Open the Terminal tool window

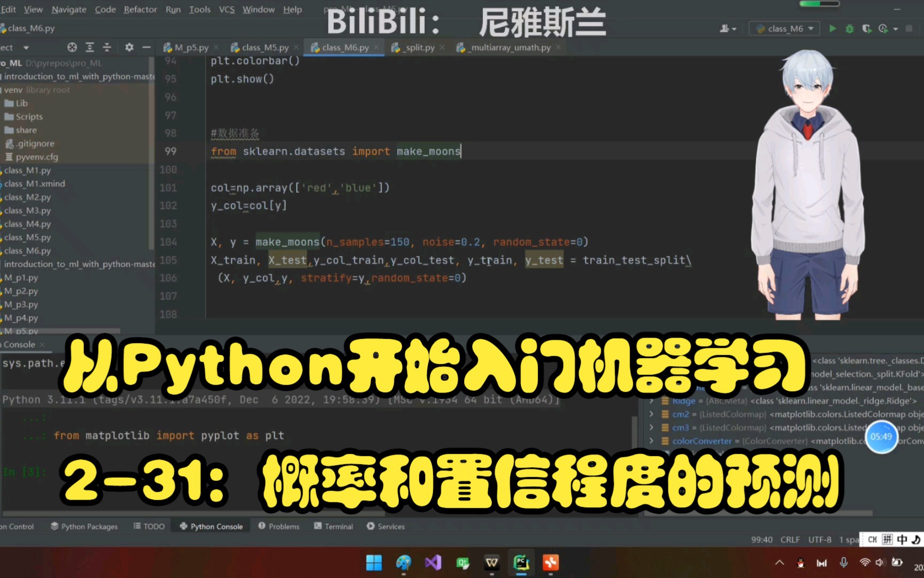pyautogui.click(x=333, y=526)
